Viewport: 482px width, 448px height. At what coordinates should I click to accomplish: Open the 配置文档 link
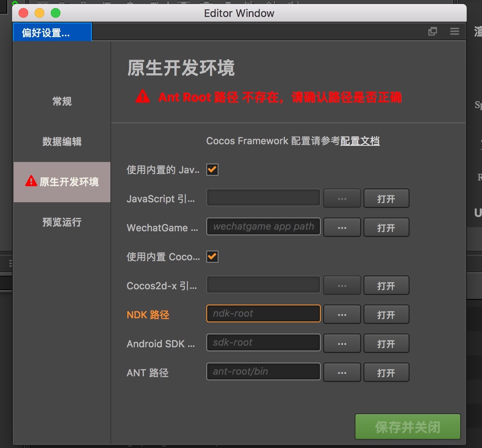click(x=360, y=141)
